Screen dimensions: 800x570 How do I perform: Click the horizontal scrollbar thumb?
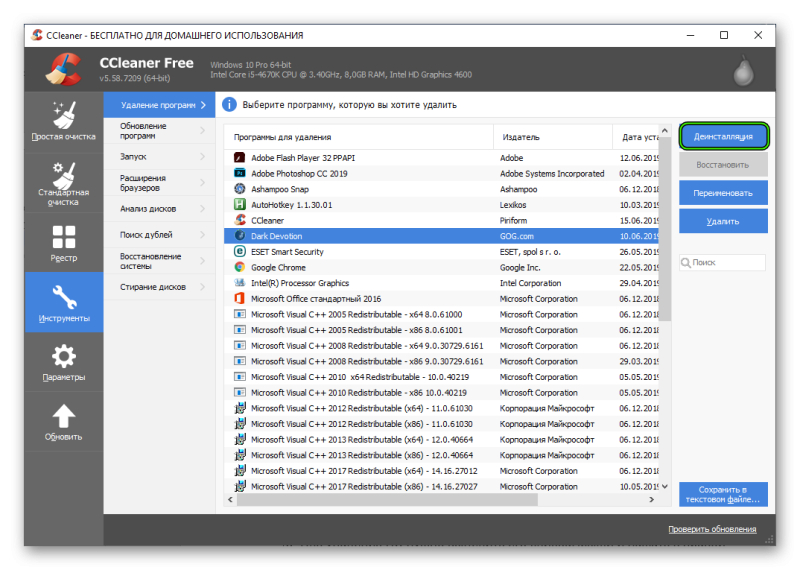pyautogui.click(x=387, y=500)
